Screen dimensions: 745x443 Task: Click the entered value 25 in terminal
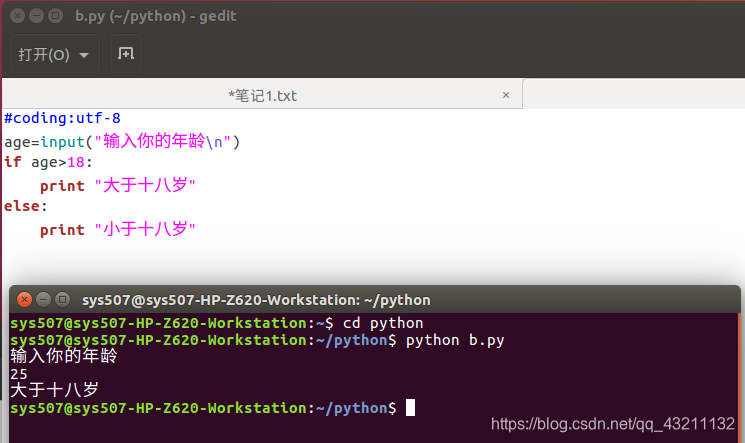[19, 374]
